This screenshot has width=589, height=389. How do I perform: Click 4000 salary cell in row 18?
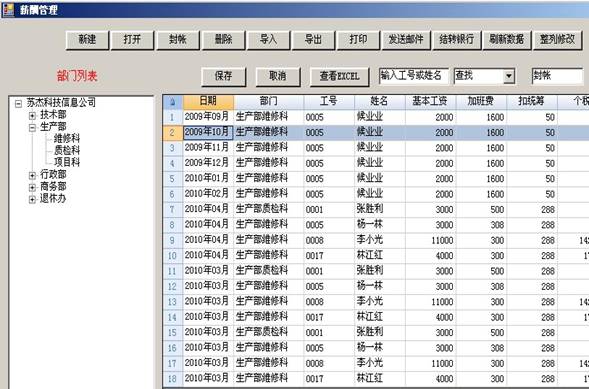click(x=430, y=378)
